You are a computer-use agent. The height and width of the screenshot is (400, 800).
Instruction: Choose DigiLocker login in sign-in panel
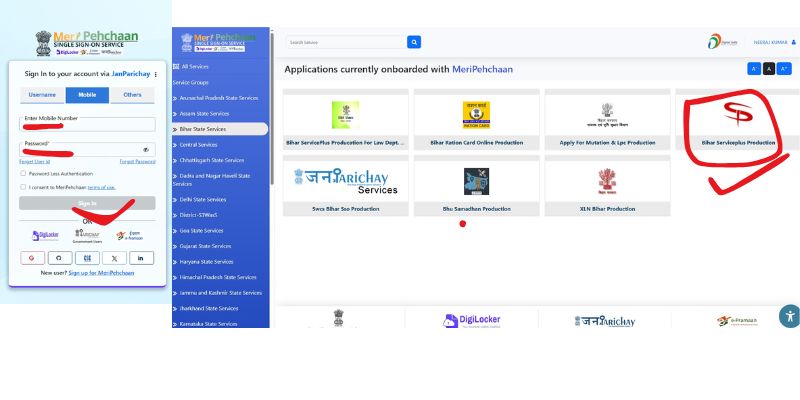[x=45, y=235]
